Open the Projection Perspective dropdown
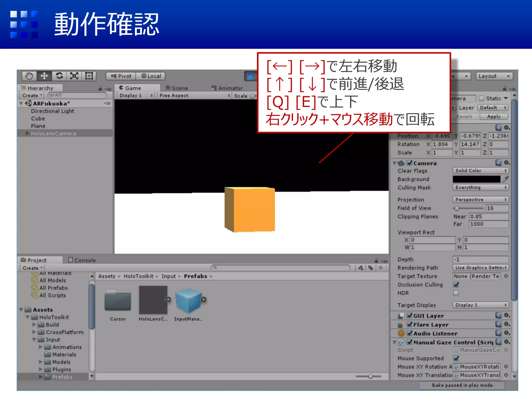532x399 pixels. pos(480,199)
